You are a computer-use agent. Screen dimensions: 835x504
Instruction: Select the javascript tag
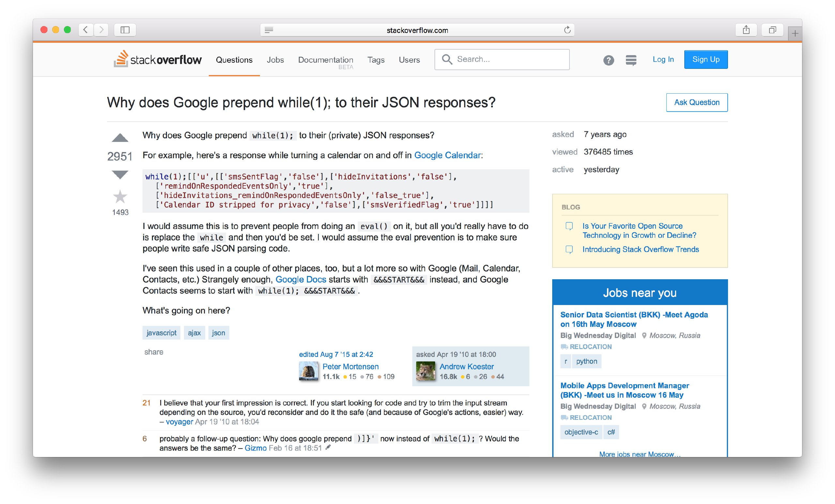(x=161, y=332)
